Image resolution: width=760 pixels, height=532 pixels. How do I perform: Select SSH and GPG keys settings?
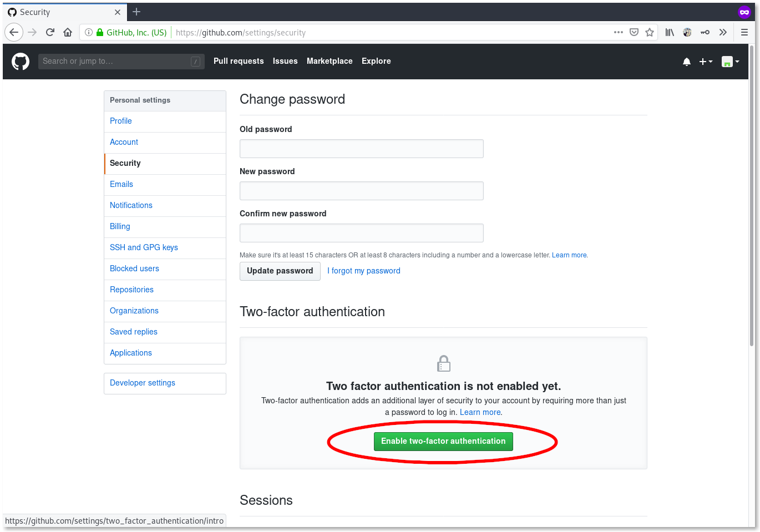coord(144,247)
